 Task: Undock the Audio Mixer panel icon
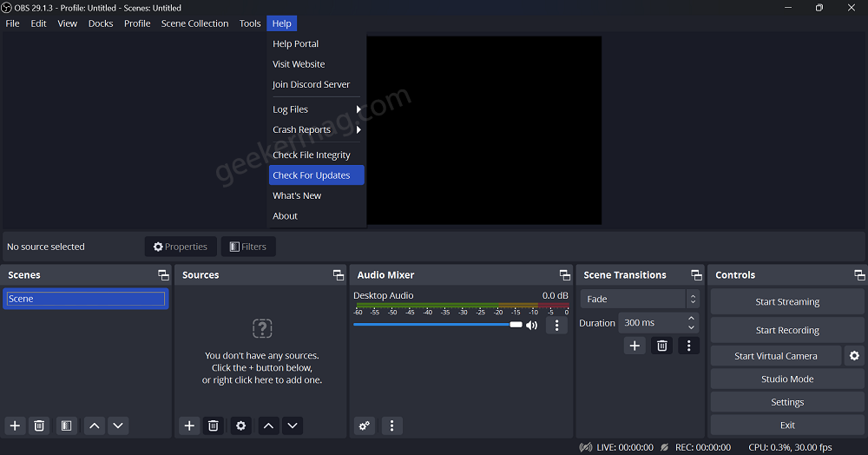(x=565, y=275)
